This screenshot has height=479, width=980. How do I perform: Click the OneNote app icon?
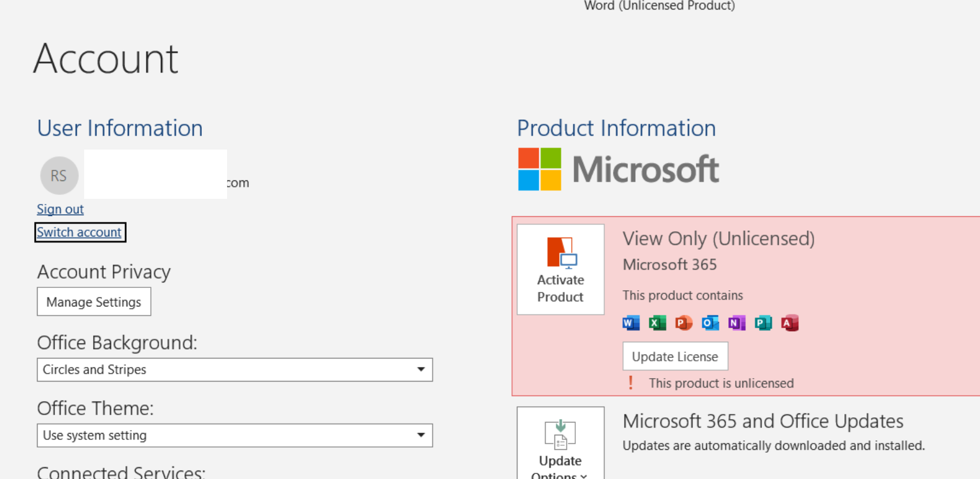[x=737, y=323]
